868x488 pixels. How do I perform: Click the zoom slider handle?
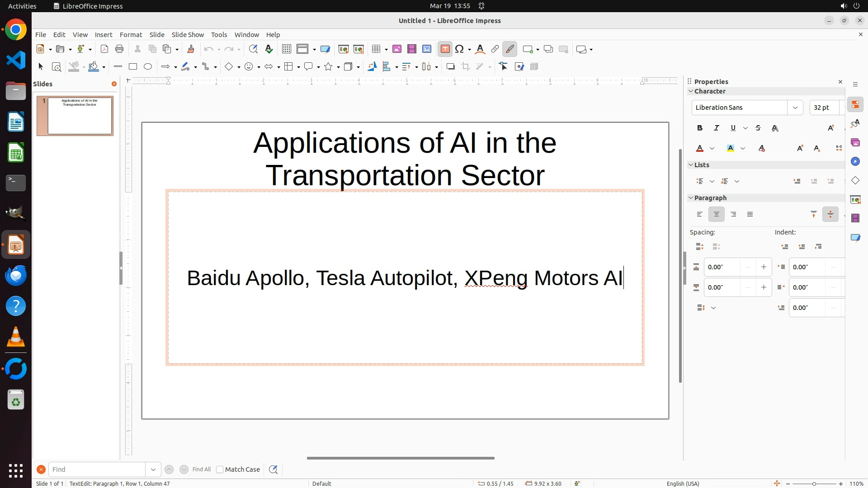pyautogui.click(x=814, y=484)
